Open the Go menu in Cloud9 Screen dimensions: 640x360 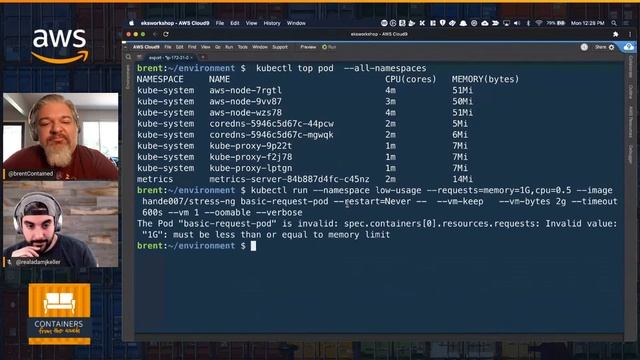point(218,47)
